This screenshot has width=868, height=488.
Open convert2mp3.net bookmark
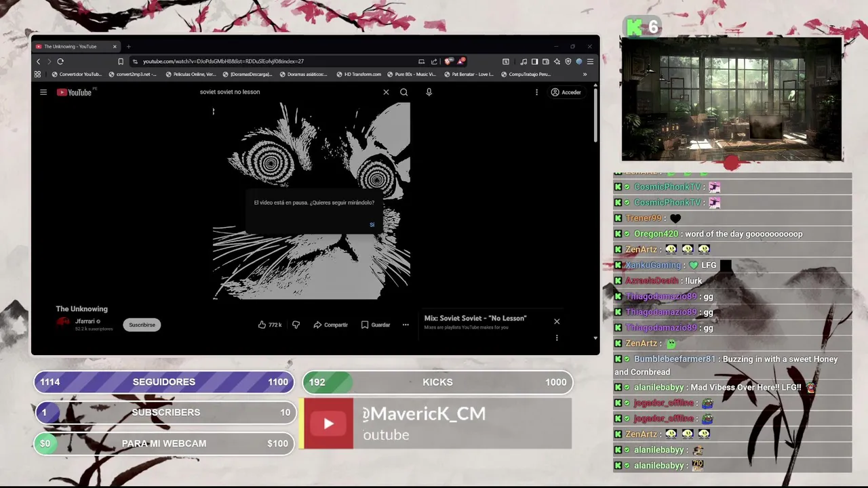[x=133, y=74]
